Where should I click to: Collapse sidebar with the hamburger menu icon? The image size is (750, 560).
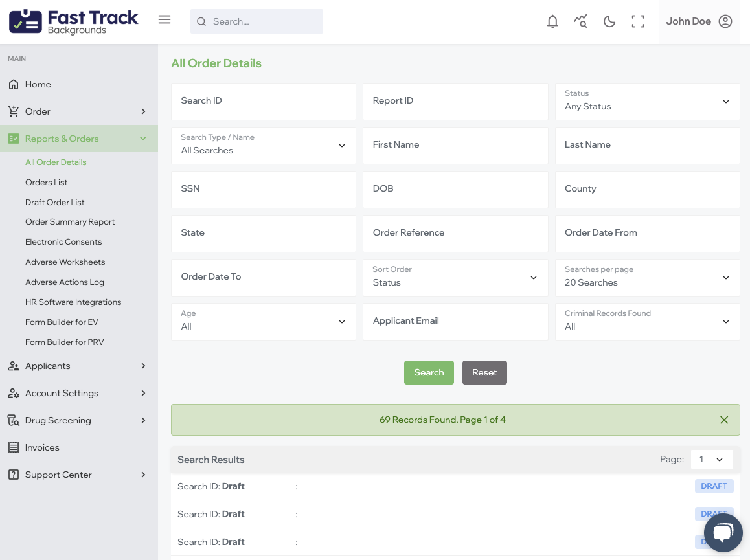tap(165, 19)
